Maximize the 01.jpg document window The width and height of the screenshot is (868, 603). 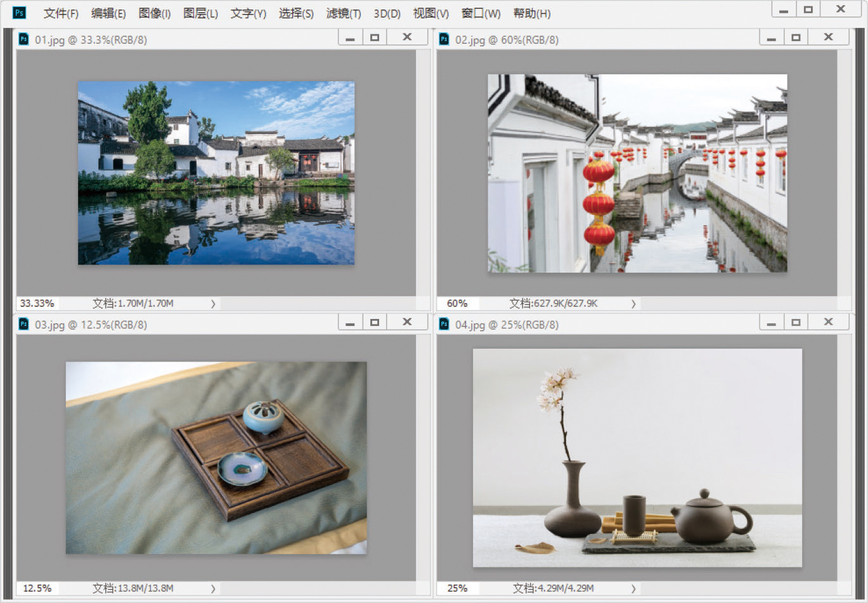pos(375,37)
